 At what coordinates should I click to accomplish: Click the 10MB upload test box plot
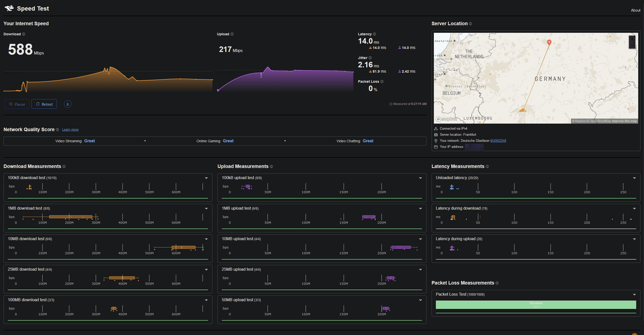[x=404, y=248]
